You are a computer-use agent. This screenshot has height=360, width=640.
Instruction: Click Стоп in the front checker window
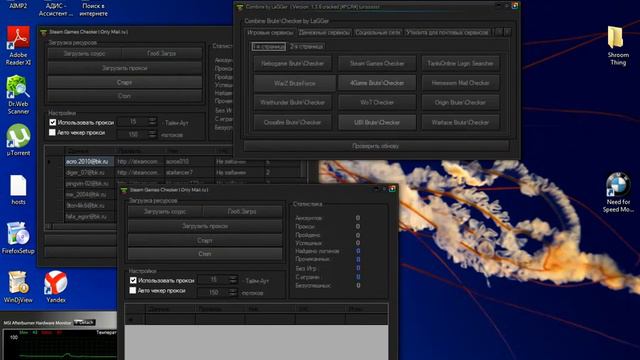pos(205,254)
